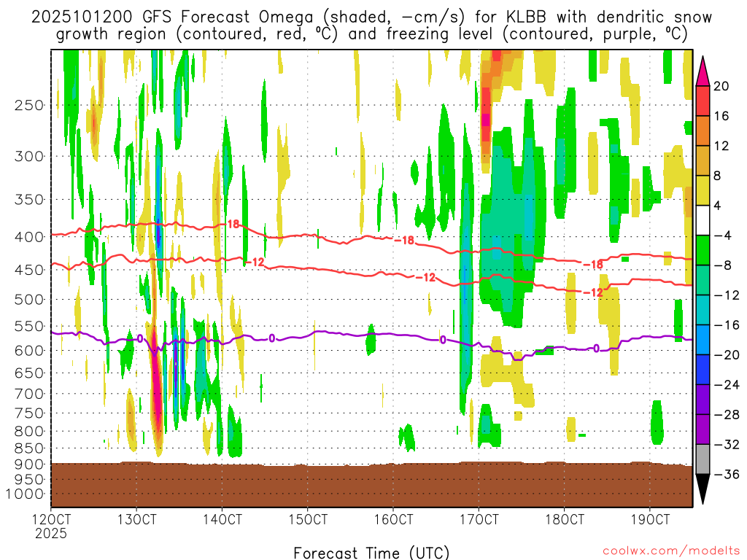Image resolution: width=747 pixels, height=560 pixels.
Task: Select the dark blue -24 to -20 colorbar segment
Action: [x=703, y=370]
